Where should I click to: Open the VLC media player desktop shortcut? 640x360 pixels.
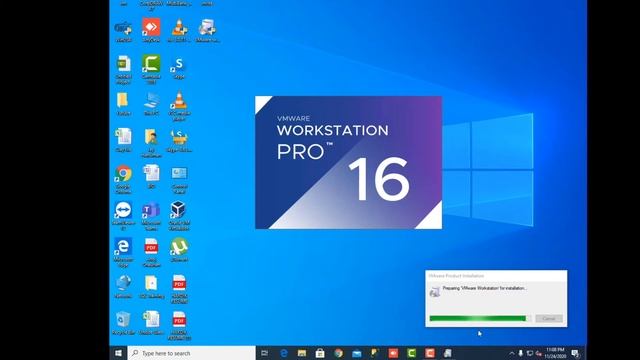[179, 105]
